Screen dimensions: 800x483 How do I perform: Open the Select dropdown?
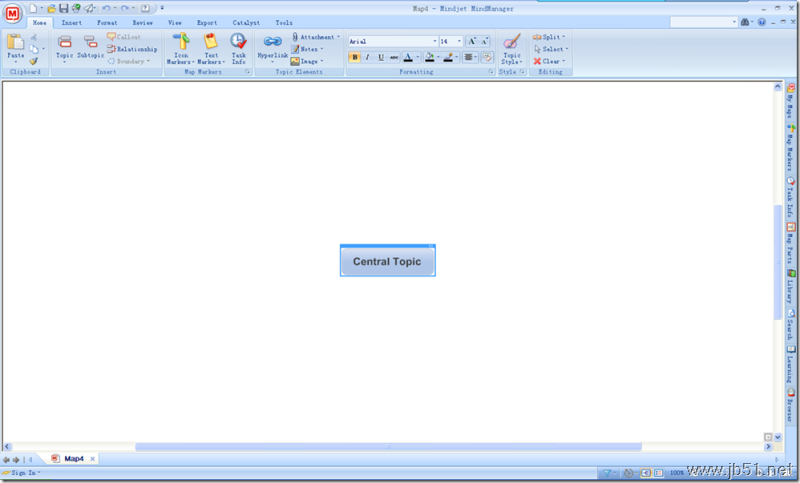[551, 49]
